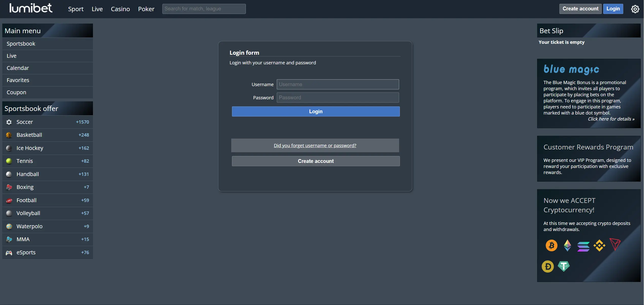Click the blue Login button

click(x=316, y=111)
